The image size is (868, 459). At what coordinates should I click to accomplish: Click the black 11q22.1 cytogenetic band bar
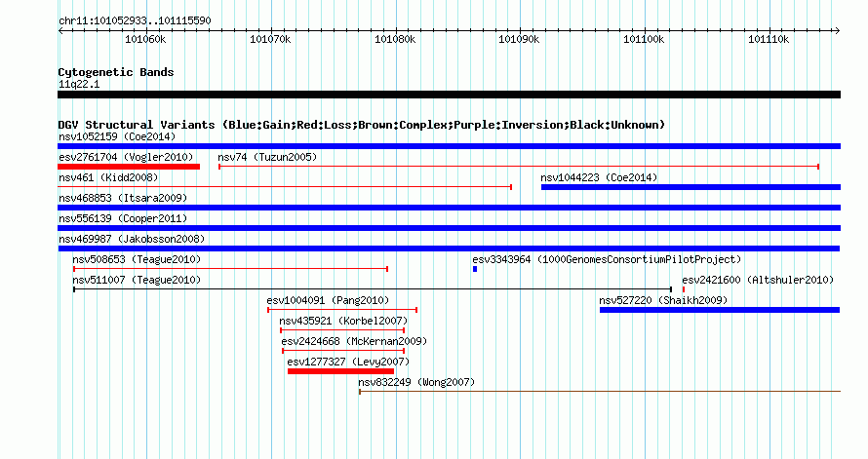point(449,95)
